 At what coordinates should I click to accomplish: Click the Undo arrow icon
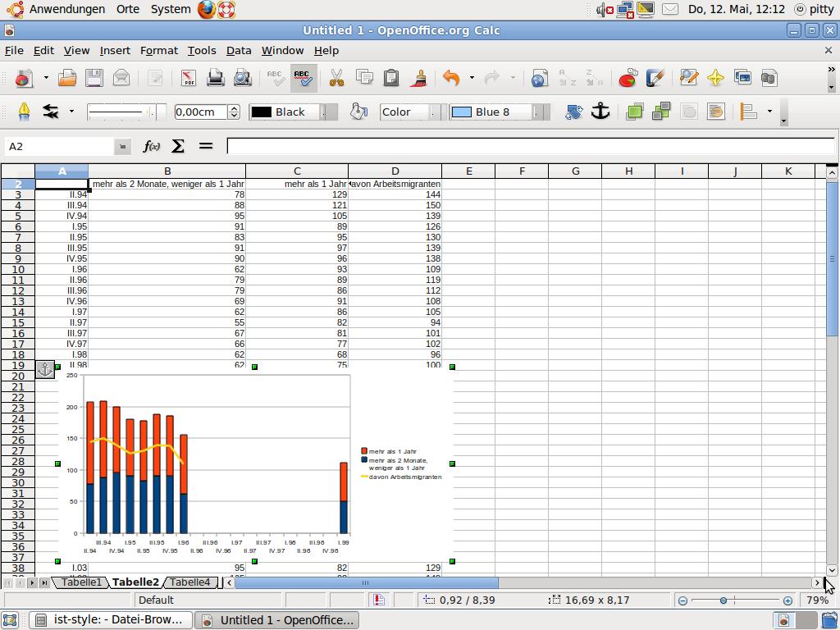(x=451, y=78)
